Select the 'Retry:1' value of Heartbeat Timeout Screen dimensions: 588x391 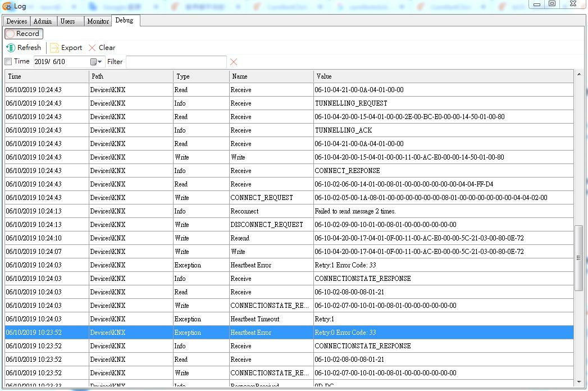(x=443, y=319)
